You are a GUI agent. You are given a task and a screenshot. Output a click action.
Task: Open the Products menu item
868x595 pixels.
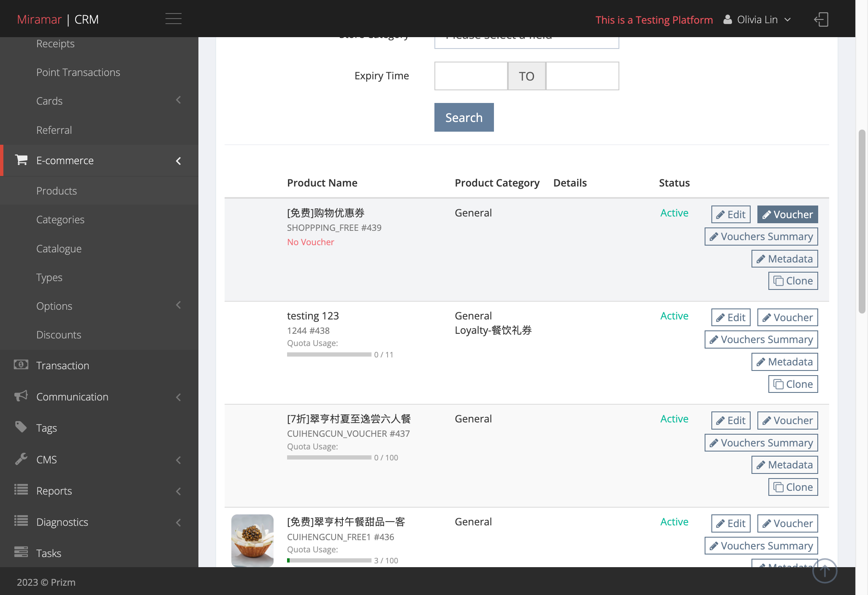tap(99, 191)
